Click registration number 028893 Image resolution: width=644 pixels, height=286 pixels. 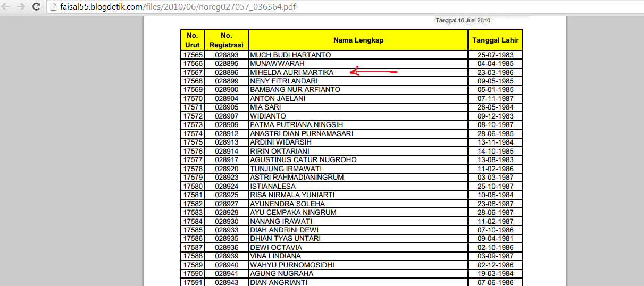(227, 55)
